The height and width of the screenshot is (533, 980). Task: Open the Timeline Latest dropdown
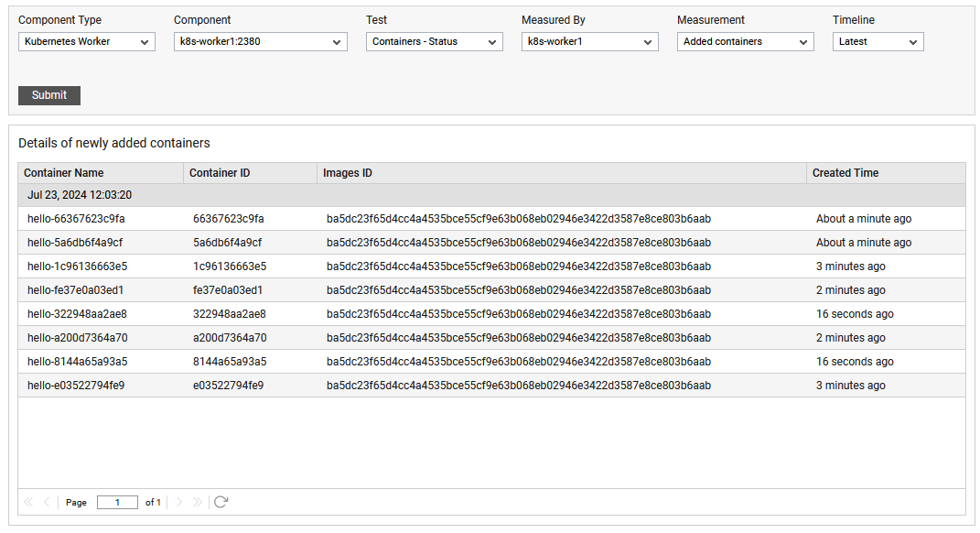point(878,42)
